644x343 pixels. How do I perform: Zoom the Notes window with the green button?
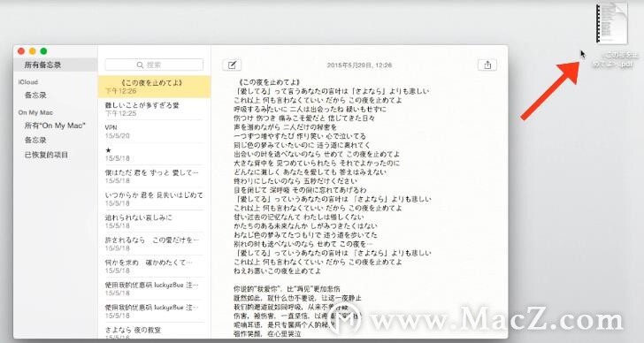click(x=43, y=51)
